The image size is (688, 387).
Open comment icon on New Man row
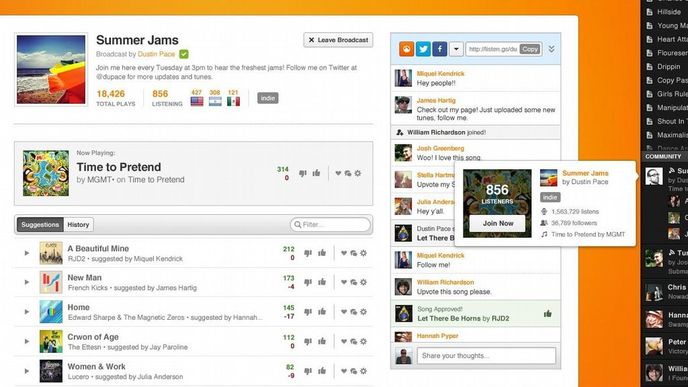click(x=354, y=282)
